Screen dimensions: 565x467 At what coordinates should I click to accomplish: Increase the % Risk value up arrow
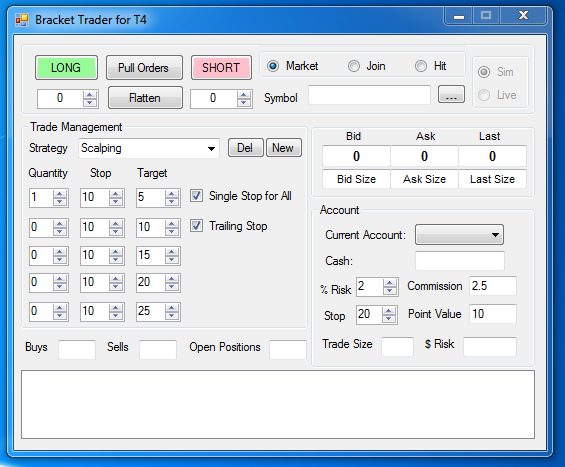(x=390, y=283)
